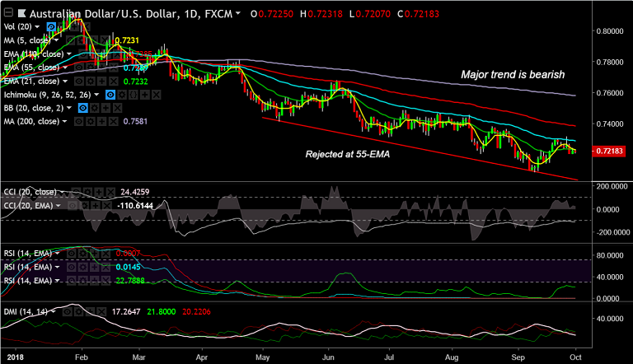Toggle visibility of the EMA (21, close) line

79,81
